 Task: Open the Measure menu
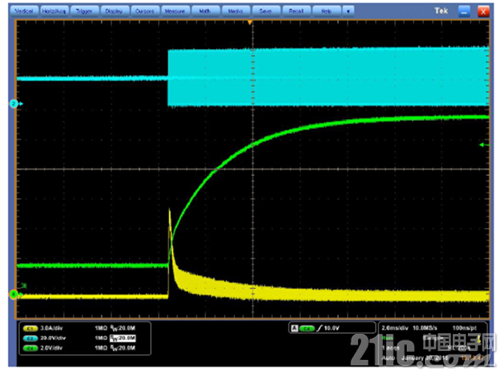[175, 11]
